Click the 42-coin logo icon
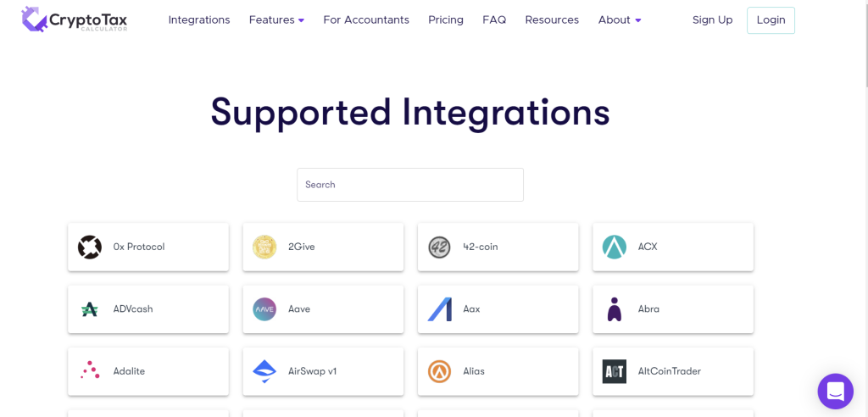The image size is (868, 417). (440, 247)
